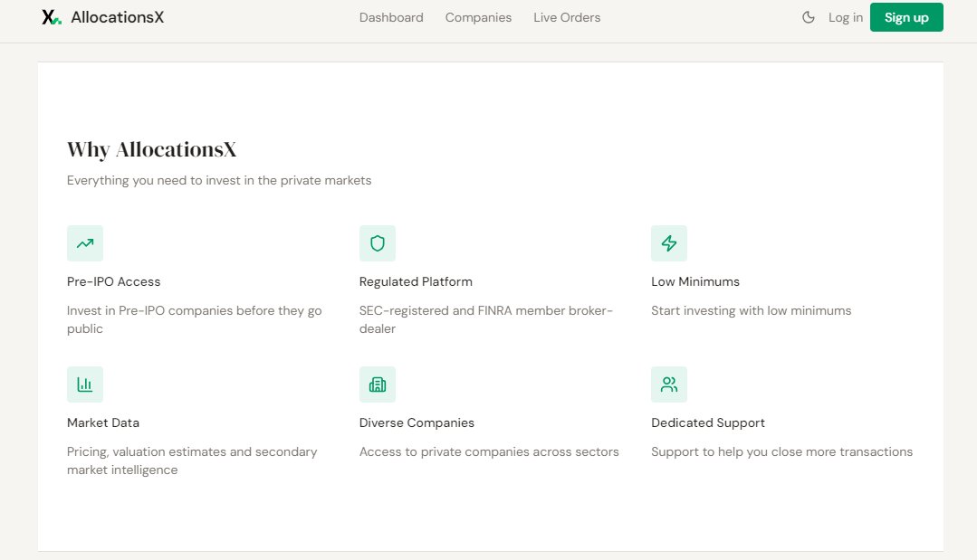Click "Everything you need to invest" subtitle

[219, 180]
